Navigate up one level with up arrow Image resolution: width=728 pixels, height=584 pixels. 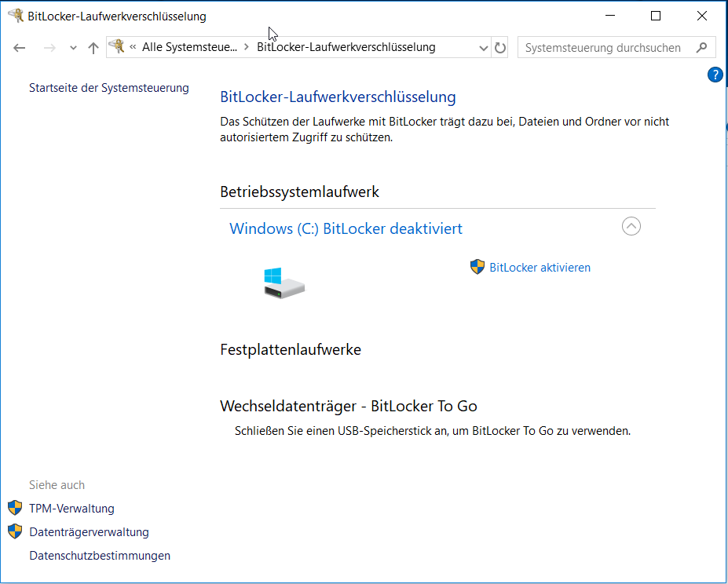pyautogui.click(x=93, y=48)
